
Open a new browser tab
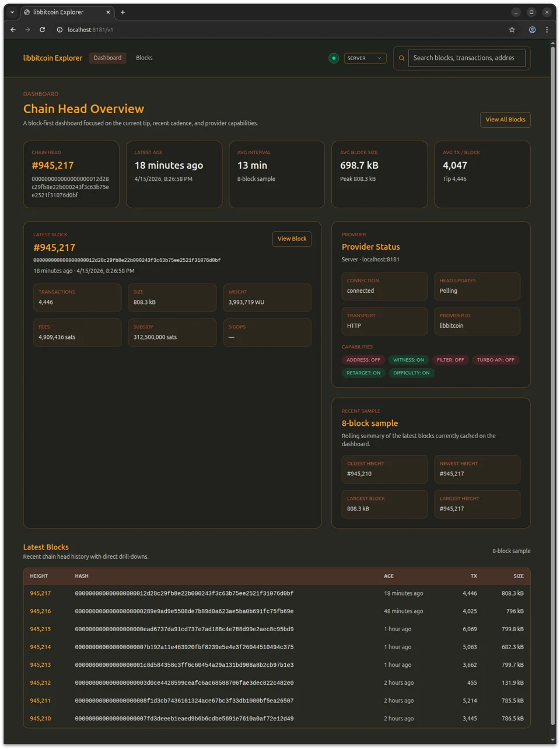[123, 12]
